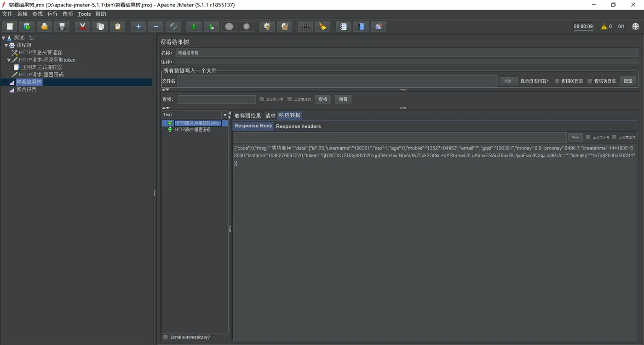This screenshot has width=644, height=345.
Task: Click the 配置 configure button
Action: pyautogui.click(x=628, y=81)
